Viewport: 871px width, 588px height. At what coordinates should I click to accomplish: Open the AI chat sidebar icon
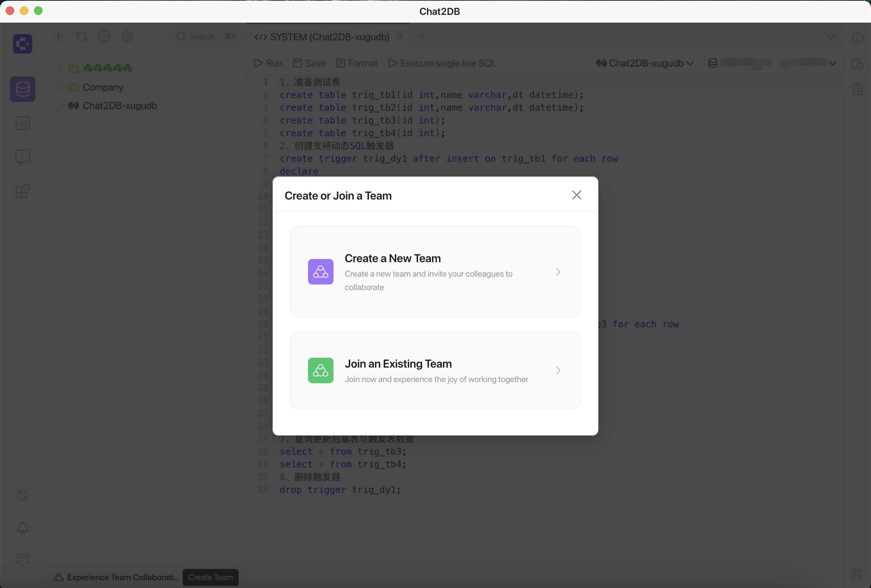(x=23, y=156)
